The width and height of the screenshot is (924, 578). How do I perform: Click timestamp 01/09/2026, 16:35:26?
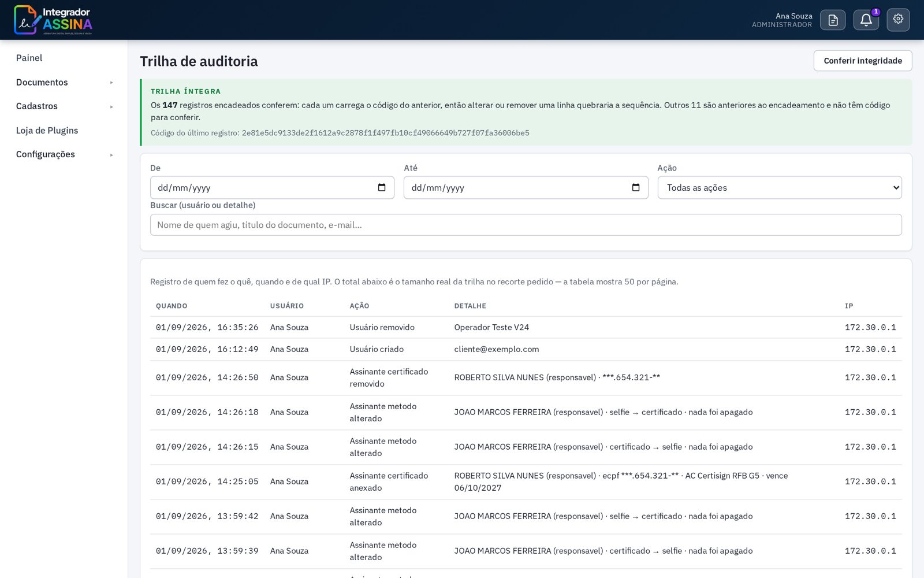pos(207,327)
